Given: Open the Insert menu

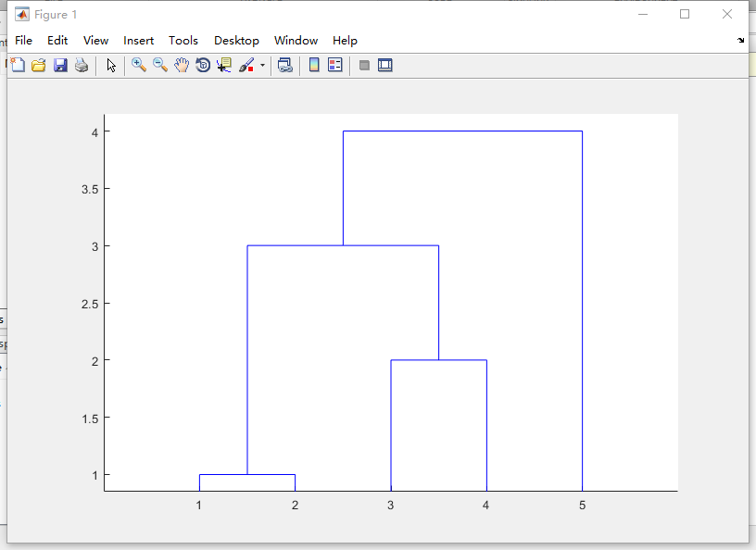Looking at the screenshot, I should pos(138,41).
